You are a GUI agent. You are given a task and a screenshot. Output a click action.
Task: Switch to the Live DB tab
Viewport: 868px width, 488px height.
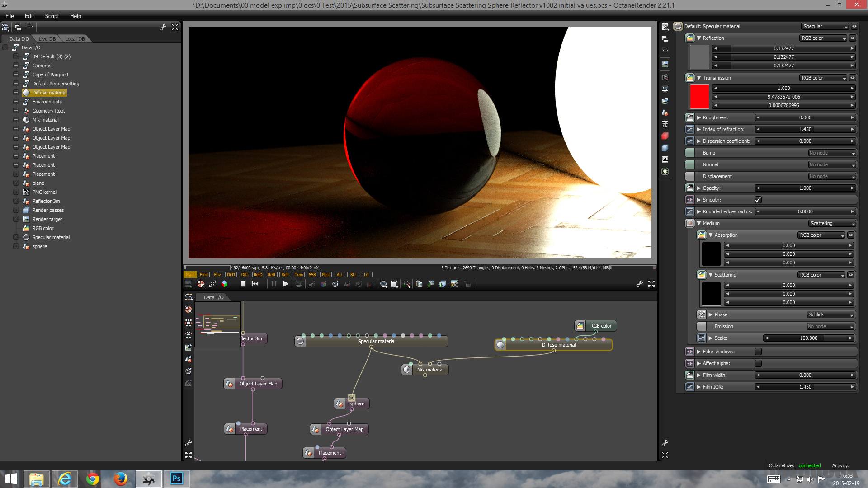click(x=47, y=39)
